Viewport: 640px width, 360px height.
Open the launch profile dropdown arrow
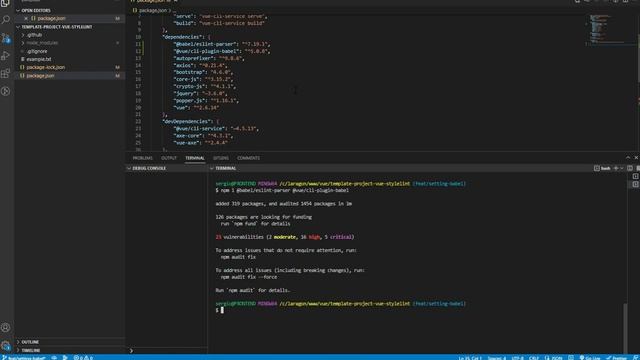coord(622,168)
